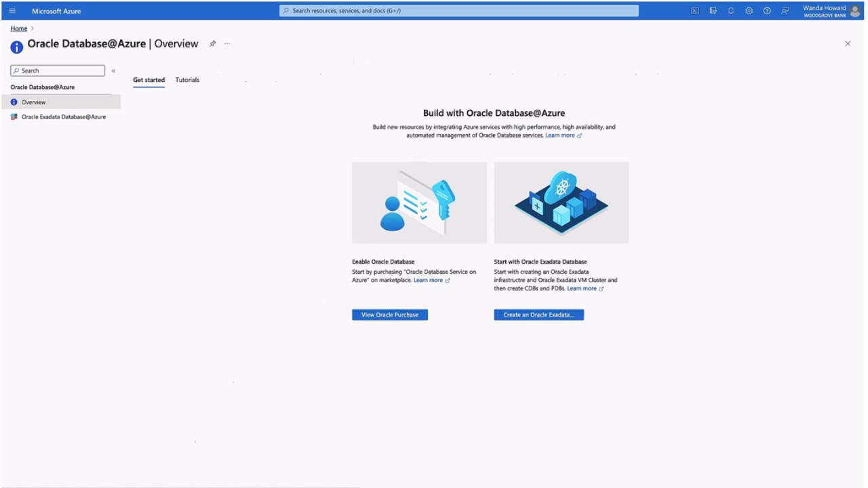
Task: Click "Enable Oracle Database" card title
Action: [383, 262]
